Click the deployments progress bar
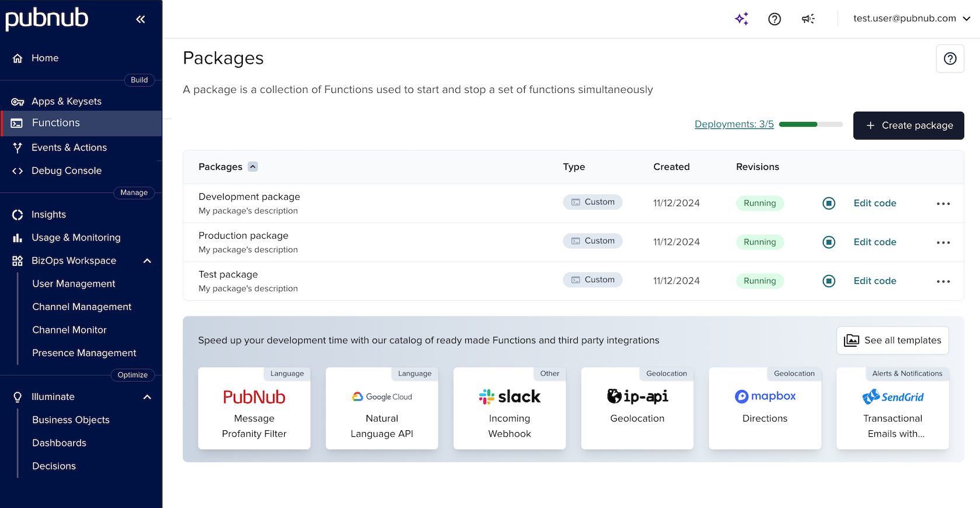The height and width of the screenshot is (508, 980). (x=811, y=124)
